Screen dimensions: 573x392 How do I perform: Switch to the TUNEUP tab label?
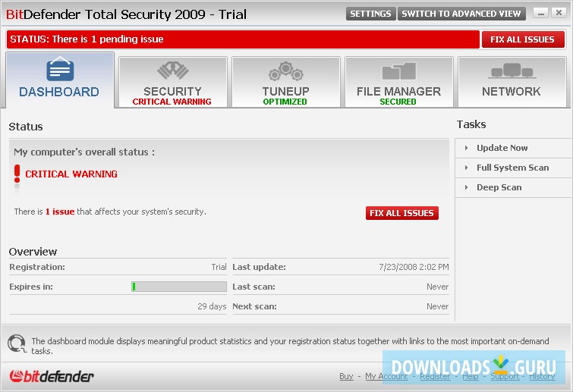286,91
